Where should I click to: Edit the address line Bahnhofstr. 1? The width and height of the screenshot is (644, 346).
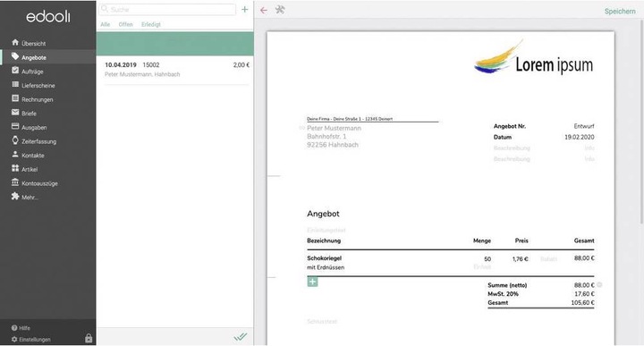click(326, 136)
